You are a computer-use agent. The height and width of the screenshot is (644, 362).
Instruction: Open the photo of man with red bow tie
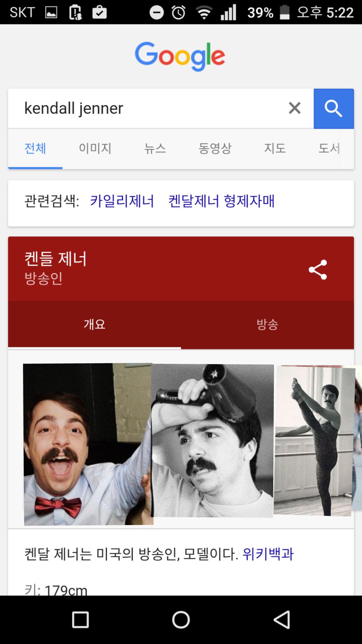(88, 444)
